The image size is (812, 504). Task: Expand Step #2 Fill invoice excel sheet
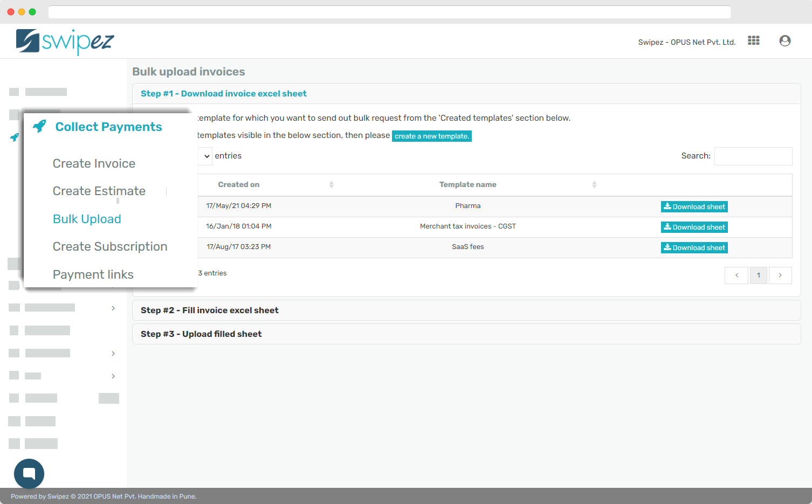[x=210, y=310]
